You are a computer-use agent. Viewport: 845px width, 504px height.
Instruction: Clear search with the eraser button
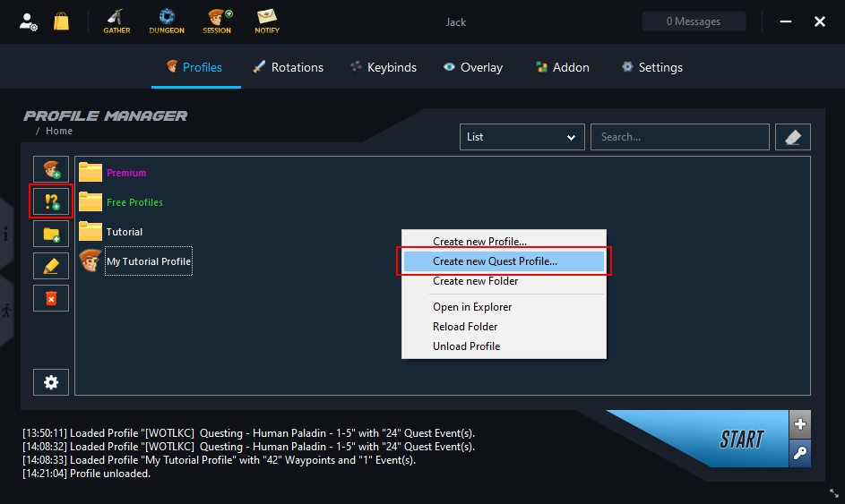coord(792,137)
